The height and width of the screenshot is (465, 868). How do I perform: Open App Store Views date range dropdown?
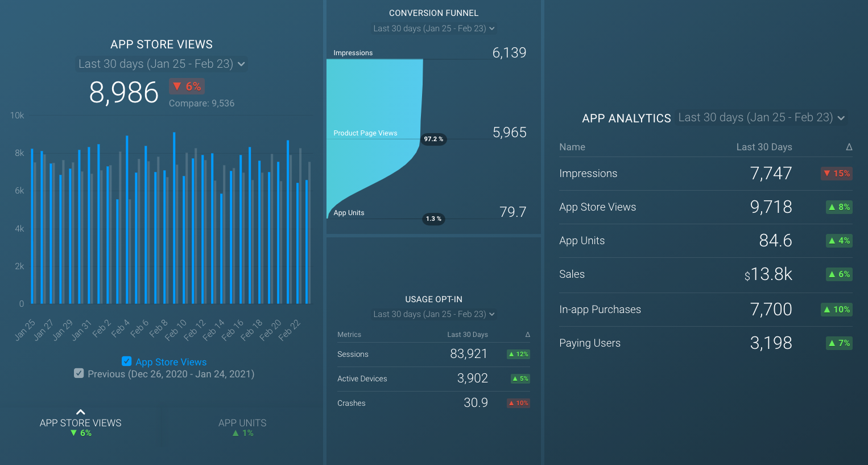(162, 64)
